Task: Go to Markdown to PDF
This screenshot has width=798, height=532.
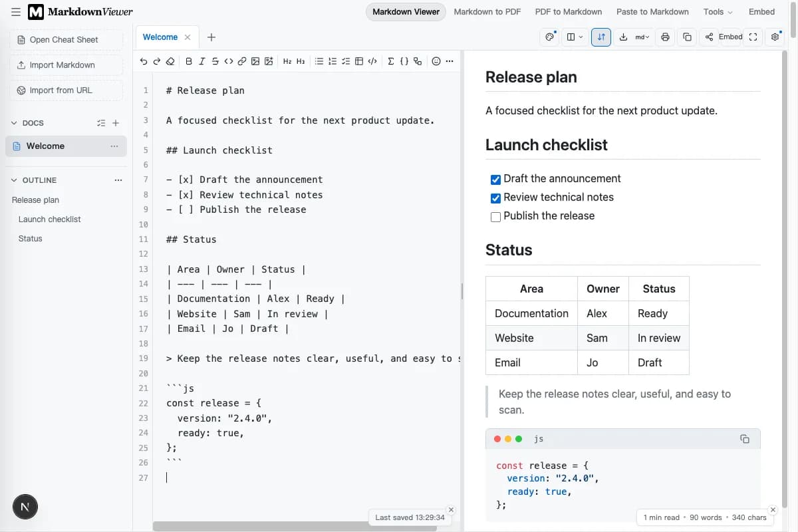Action: pyautogui.click(x=487, y=12)
